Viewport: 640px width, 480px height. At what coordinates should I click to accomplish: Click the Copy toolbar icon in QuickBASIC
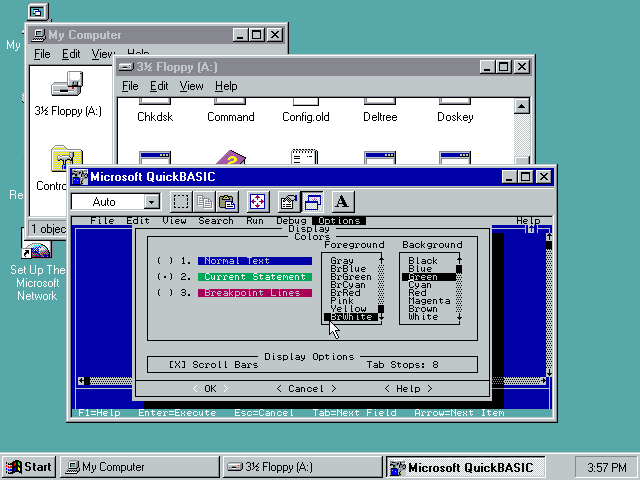tap(204, 202)
